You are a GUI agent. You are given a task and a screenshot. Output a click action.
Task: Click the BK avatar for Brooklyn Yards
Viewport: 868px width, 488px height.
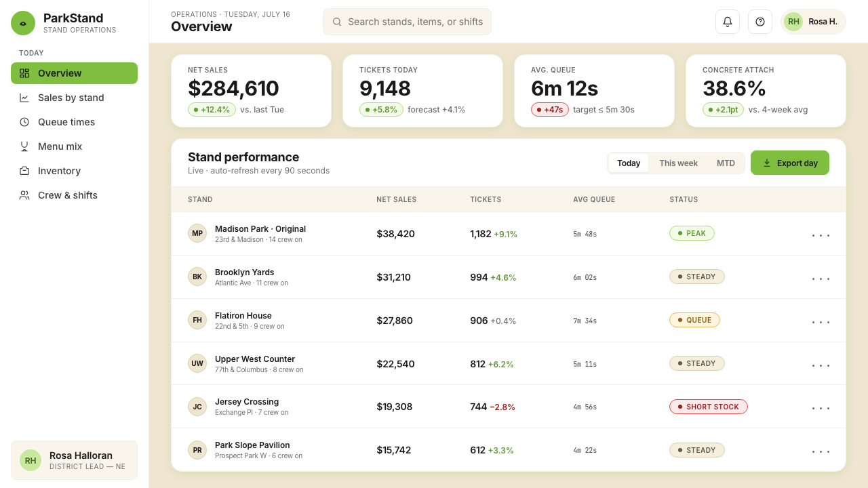point(197,277)
